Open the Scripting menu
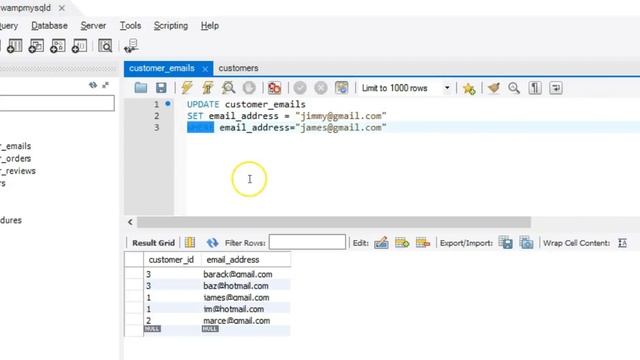 [171, 26]
